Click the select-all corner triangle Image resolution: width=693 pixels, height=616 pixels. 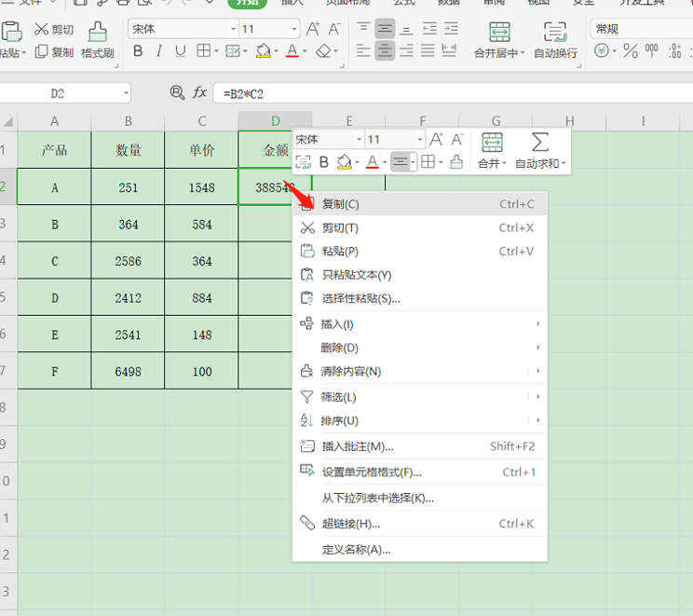tap(8, 121)
